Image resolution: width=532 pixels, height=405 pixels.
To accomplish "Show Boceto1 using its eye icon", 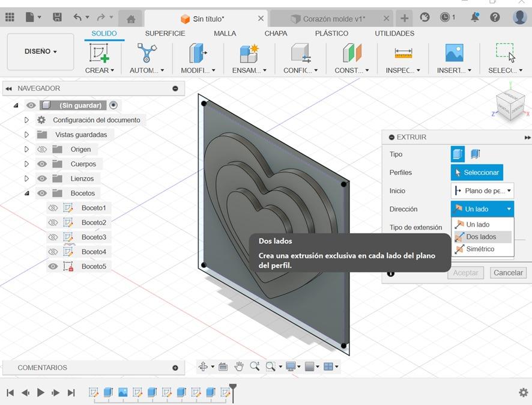I will (53, 208).
